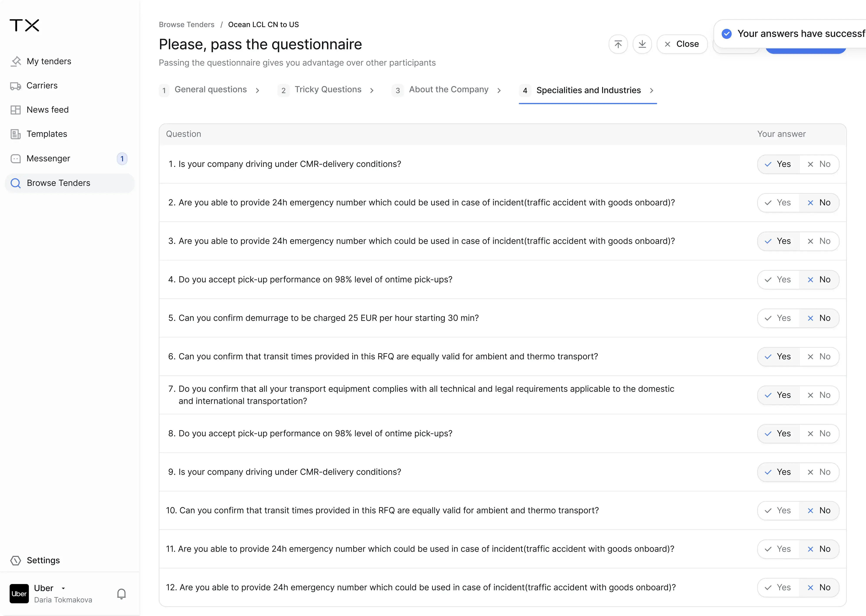Click the notification bell near Uber account
866x616 pixels.
[121, 594]
